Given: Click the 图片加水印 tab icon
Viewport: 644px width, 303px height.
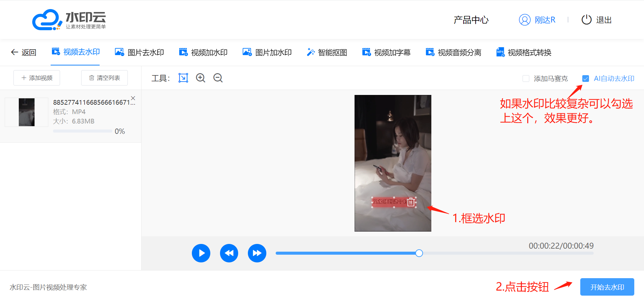Looking at the screenshot, I should click(x=247, y=52).
